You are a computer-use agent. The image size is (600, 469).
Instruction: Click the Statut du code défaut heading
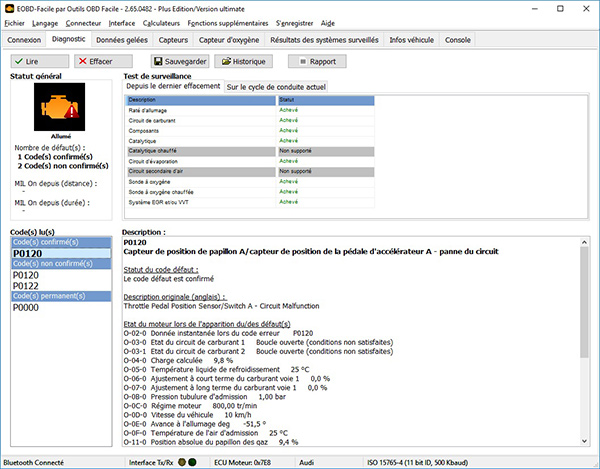[x=161, y=270]
